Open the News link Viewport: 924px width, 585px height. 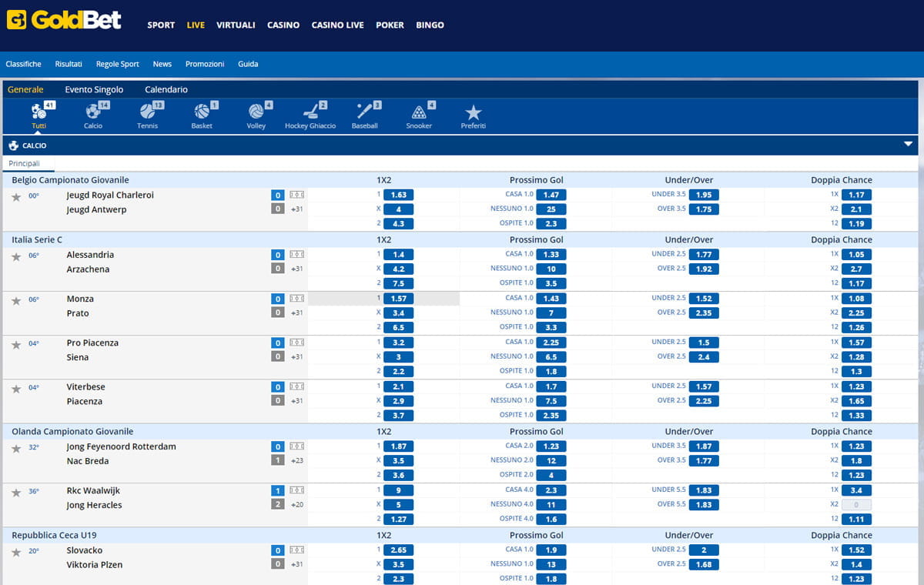(162, 64)
